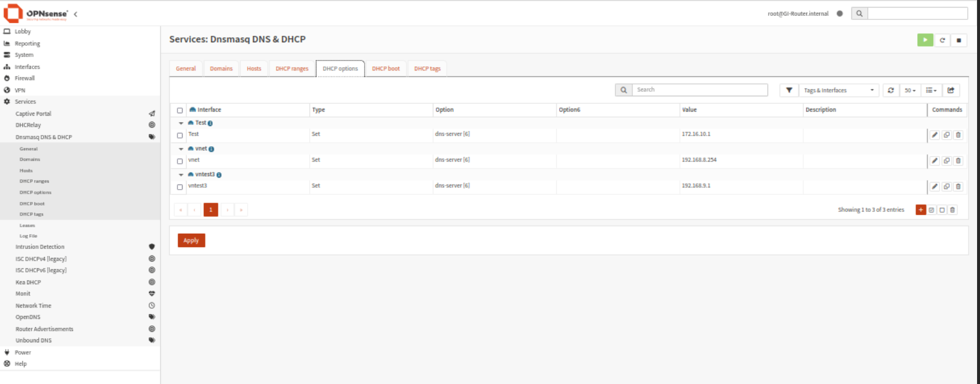Edit the Test dns-server row
The height and width of the screenshot is (384, 980).
(935, 135)
